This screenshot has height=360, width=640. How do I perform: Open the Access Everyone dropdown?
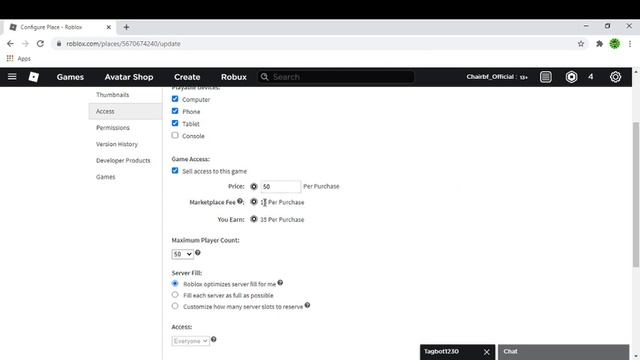tap(191, 340)
